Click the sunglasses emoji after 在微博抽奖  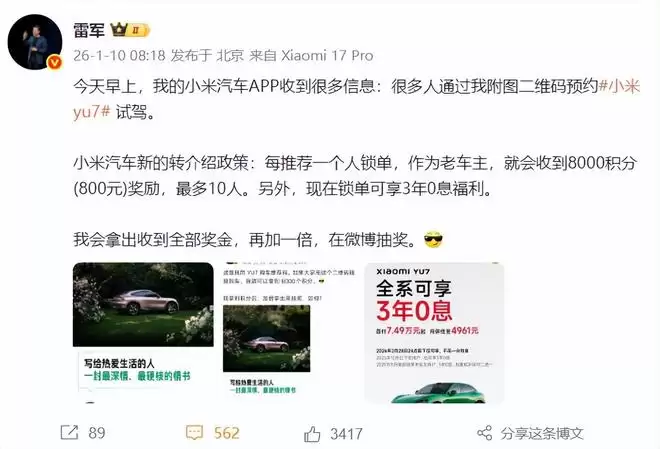pyautogui.click(x=434, y=240)
